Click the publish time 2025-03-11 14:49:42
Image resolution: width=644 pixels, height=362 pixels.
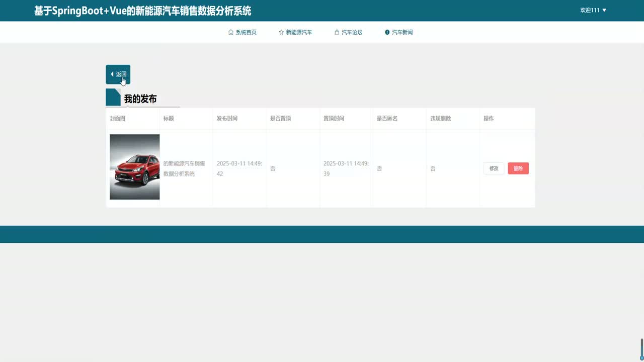click(x=239, y=168)
